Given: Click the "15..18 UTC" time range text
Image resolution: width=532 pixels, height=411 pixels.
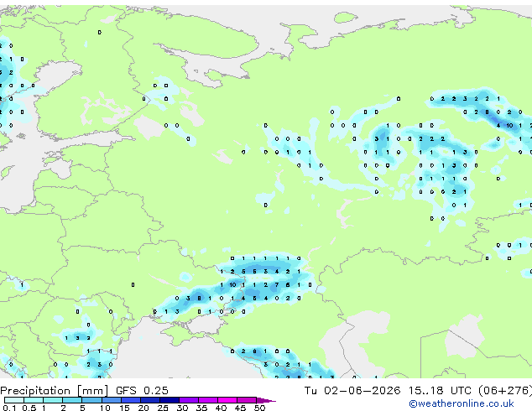Looking at the screenshot, I should (x=440, y=391).
